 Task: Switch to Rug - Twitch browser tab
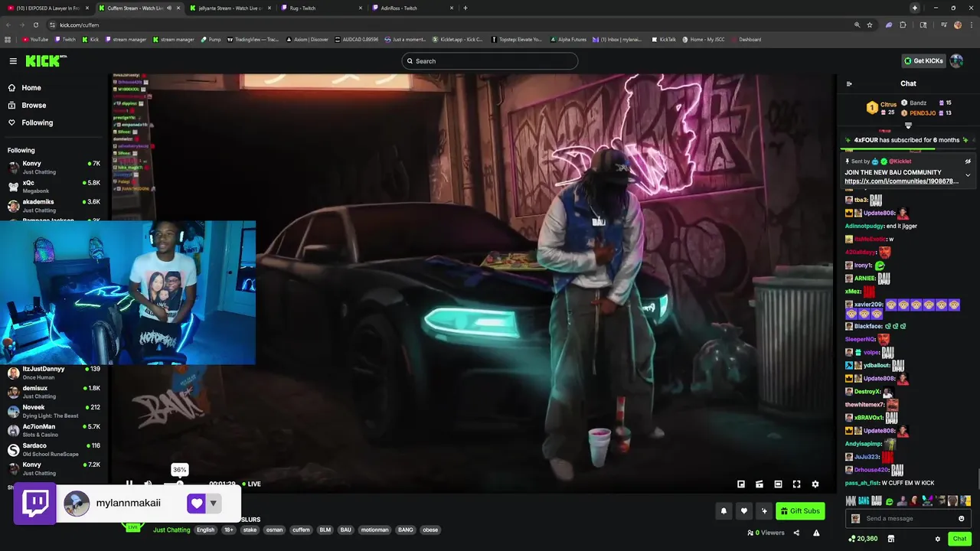[320, 8]
